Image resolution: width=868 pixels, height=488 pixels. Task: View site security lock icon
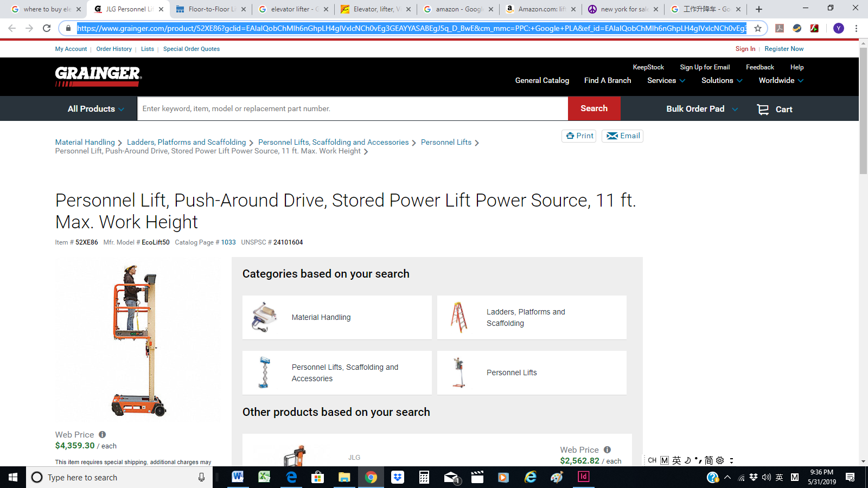68,28
